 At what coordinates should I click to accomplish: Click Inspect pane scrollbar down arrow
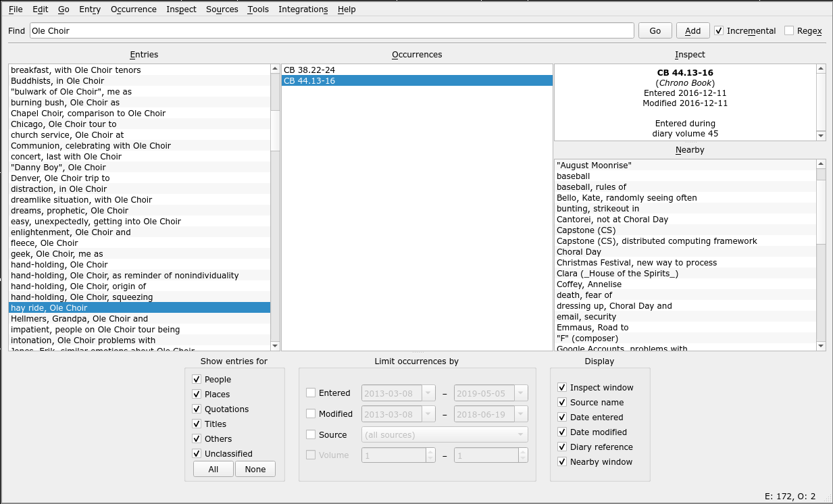821,136
